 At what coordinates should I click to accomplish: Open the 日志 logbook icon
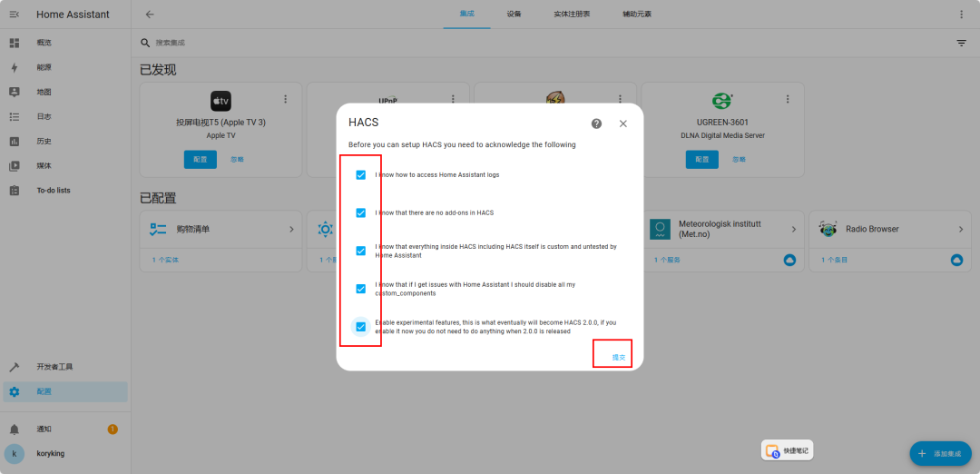[15, 116]
